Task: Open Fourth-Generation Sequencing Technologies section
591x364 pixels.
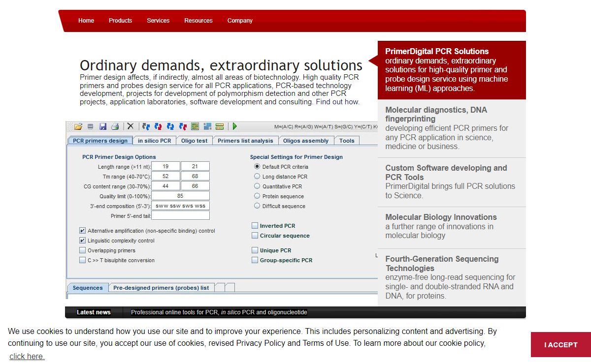Action: click(x=452, y=277)
